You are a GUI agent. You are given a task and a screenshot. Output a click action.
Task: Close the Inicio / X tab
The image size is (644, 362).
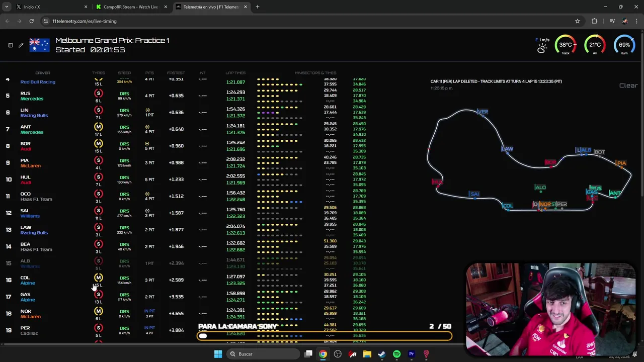86,7
